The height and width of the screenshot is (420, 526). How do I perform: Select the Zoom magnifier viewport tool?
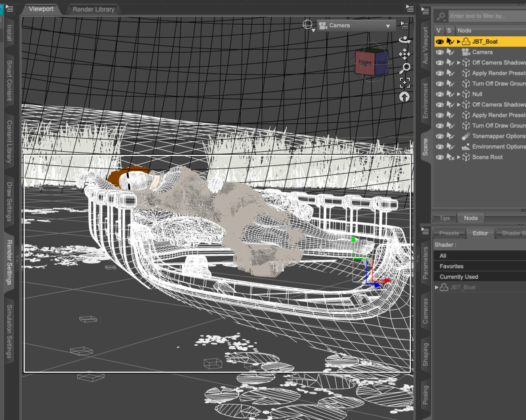(x=405, y=69)
